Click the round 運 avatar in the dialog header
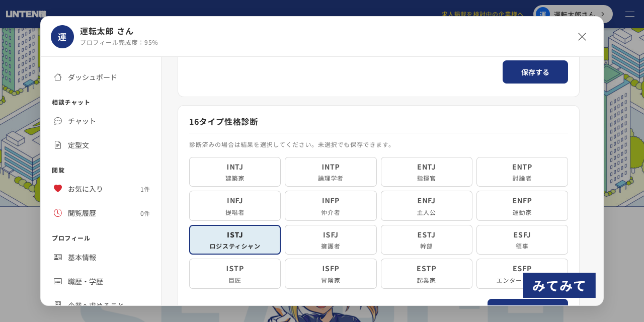644x322 pixels. coord(62,37)
